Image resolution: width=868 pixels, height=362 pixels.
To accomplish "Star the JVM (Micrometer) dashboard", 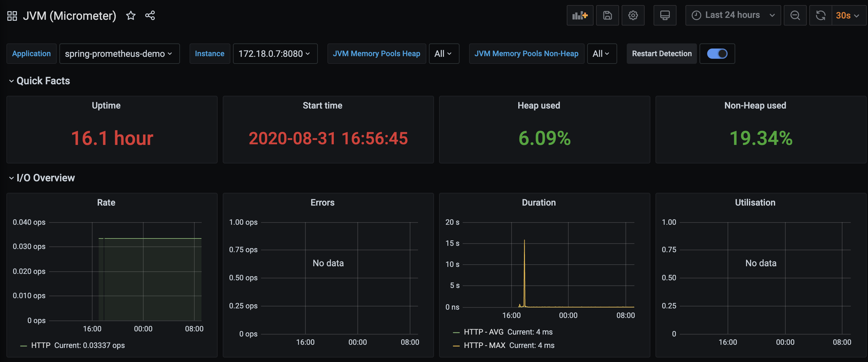I will 131,16.
